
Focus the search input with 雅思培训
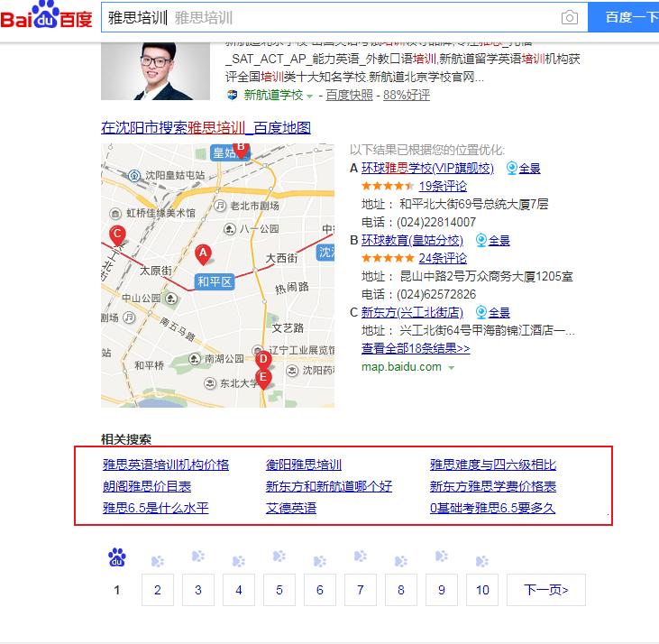pyautogui.click(x=344, y=17)
